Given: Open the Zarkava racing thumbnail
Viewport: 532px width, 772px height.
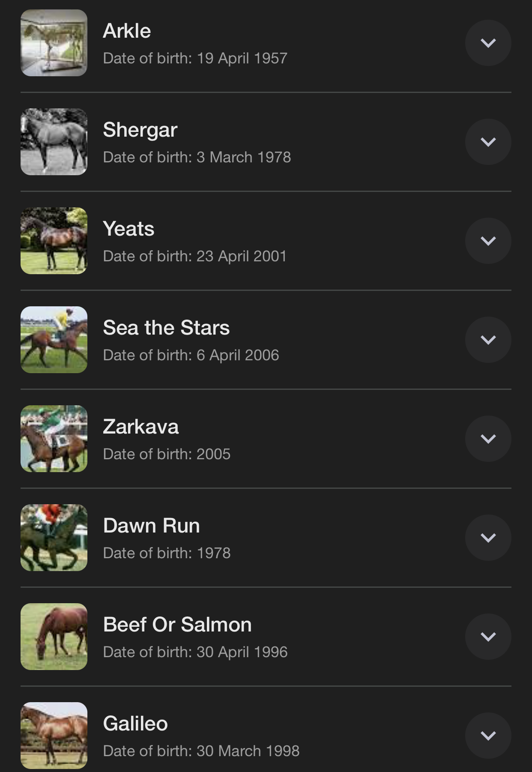Looking at the screenshot, I should click(x=54, y=439).
